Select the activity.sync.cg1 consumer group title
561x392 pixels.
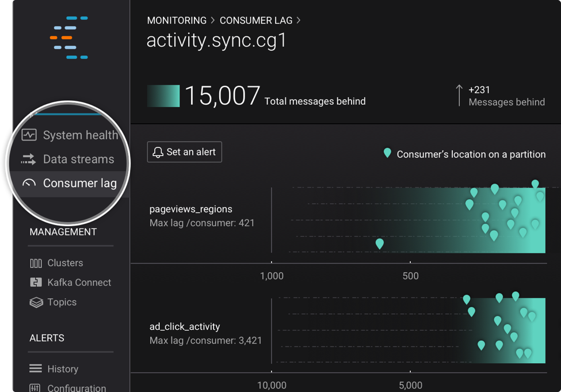click(x=216, y=41)
